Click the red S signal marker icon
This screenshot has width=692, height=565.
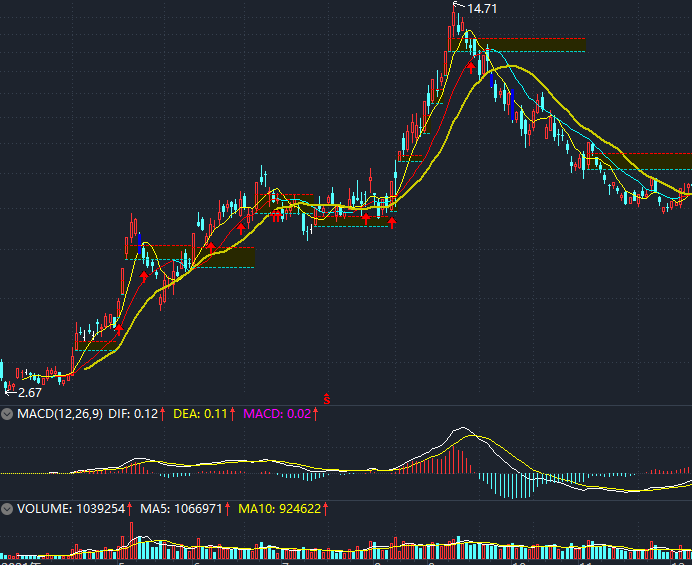(x=326, y=399)
